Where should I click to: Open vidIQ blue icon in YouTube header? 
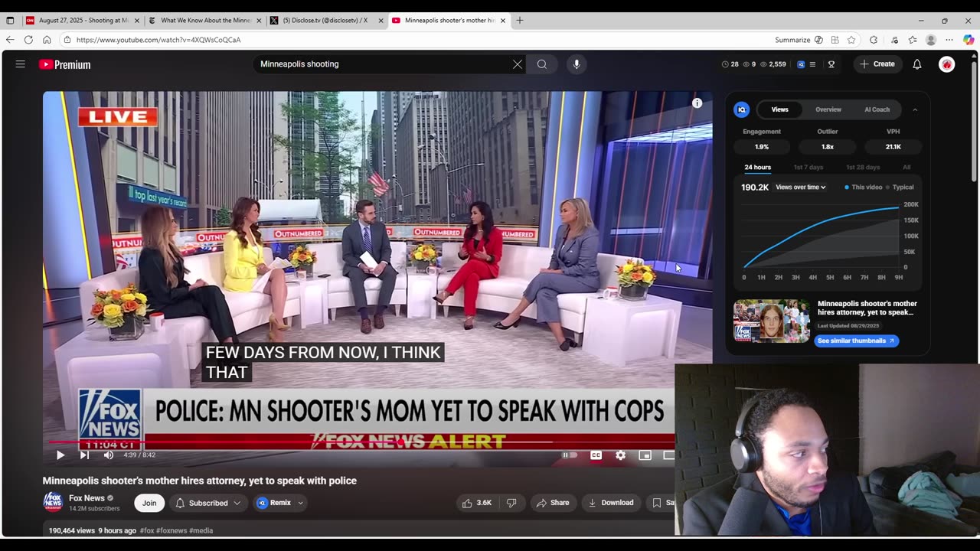(x=801, y=64)
